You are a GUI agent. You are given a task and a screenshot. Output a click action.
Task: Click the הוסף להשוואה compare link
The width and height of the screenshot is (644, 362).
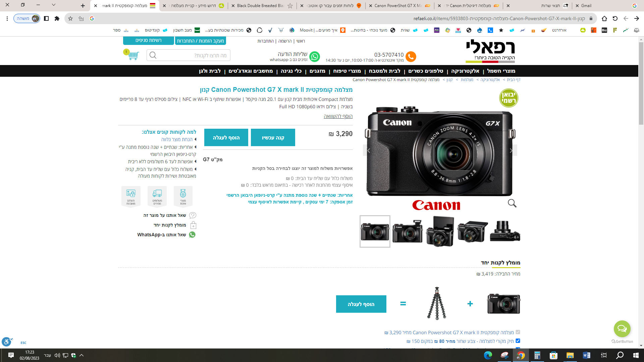point(338,116)
